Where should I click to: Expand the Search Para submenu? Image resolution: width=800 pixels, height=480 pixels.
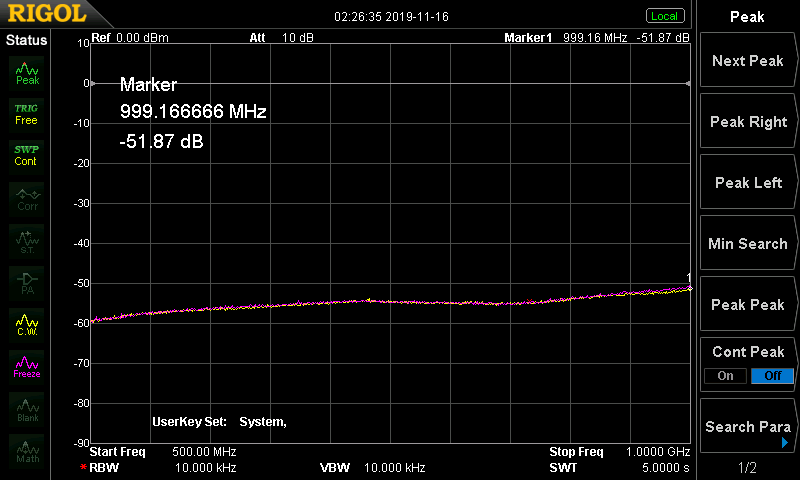point(747,427)
